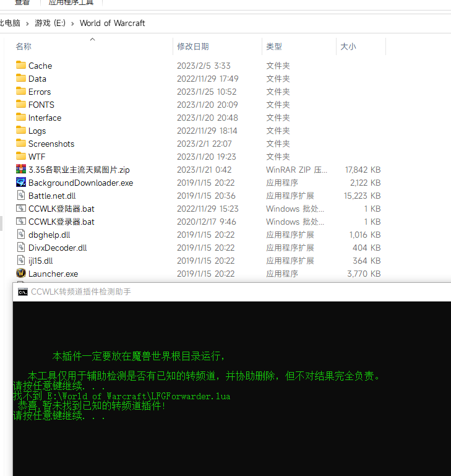Select the Interface folder icon

click(x=21, y=117)
